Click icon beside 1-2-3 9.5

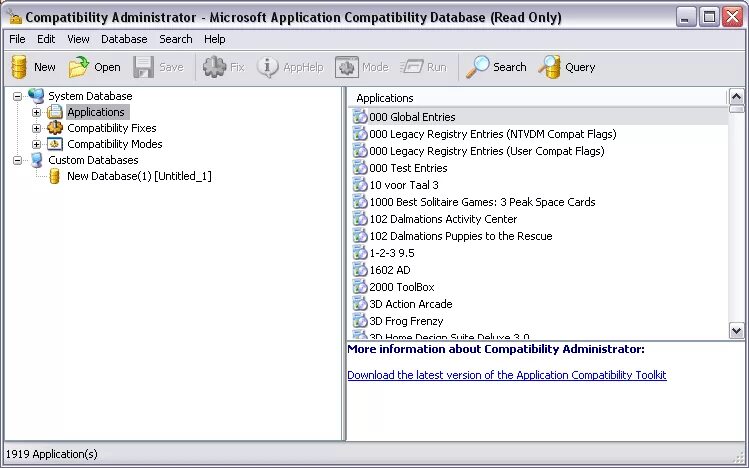pyautogui.click(x=360, y=253)
